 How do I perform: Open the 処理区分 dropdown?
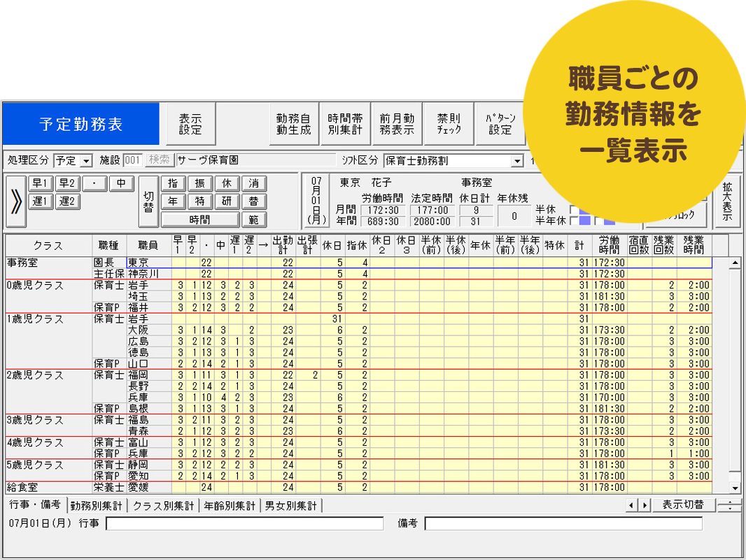coord(87,161)
